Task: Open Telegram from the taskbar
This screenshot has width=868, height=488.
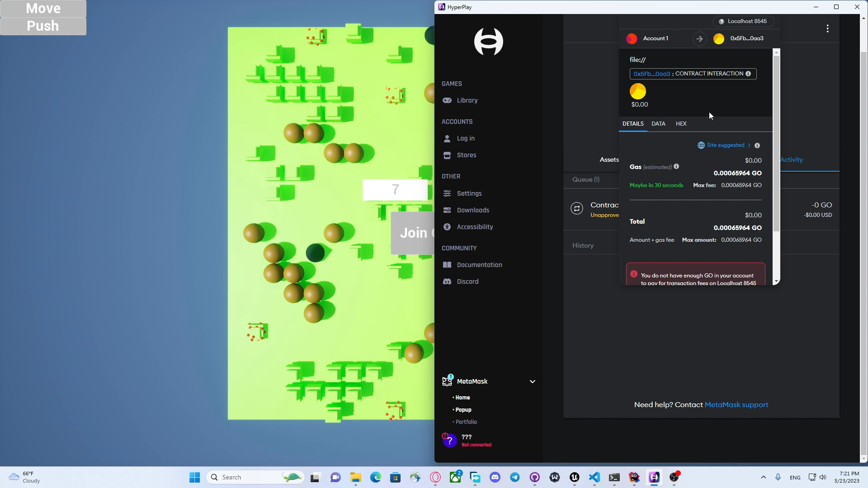Action: coord(515,477)
